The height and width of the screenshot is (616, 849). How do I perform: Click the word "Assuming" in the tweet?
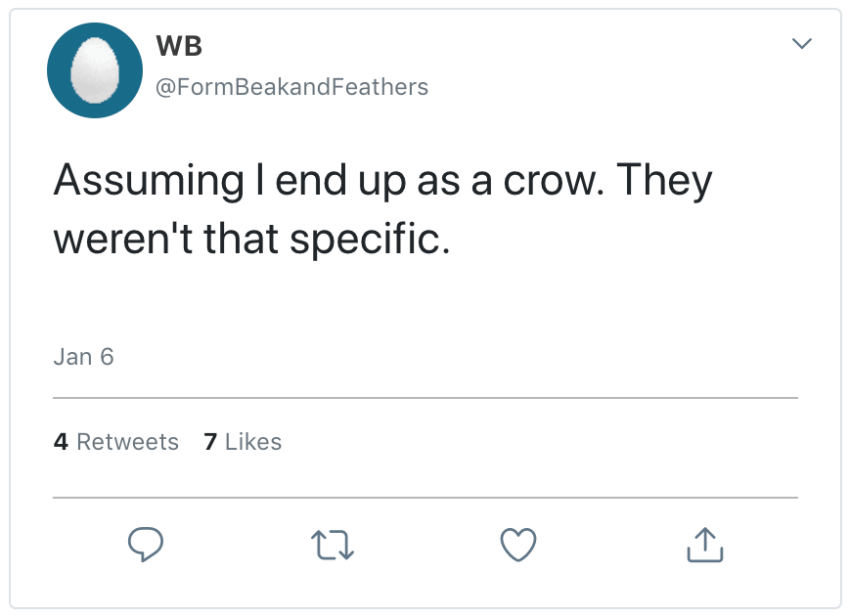point(148,182)
